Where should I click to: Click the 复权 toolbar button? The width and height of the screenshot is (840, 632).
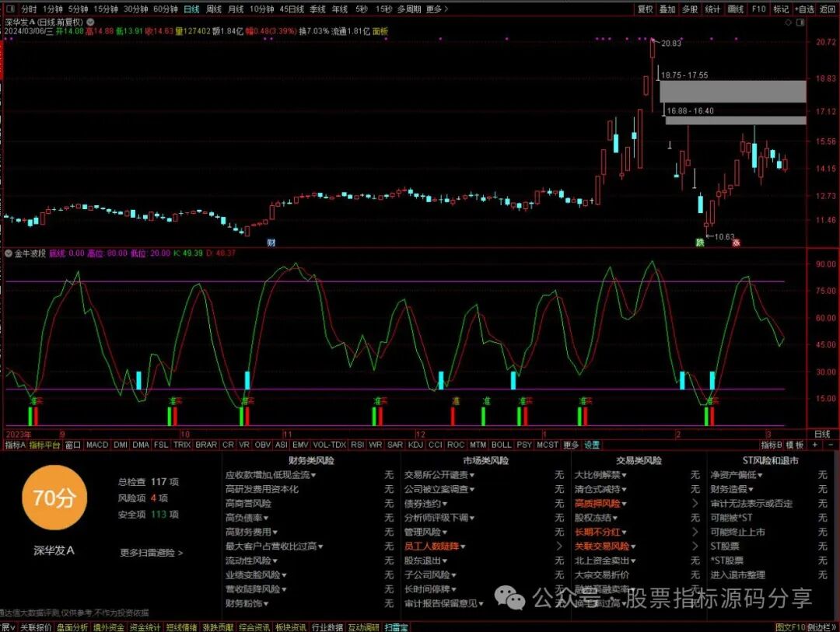coord(645,9)
